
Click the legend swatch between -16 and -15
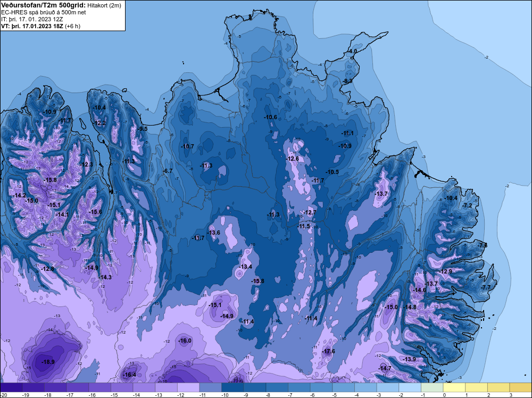click(100, 387)
